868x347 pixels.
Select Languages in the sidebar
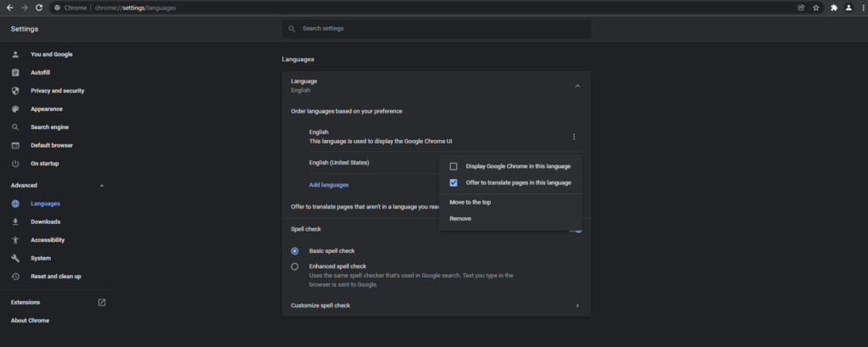[x=46, y=204]
